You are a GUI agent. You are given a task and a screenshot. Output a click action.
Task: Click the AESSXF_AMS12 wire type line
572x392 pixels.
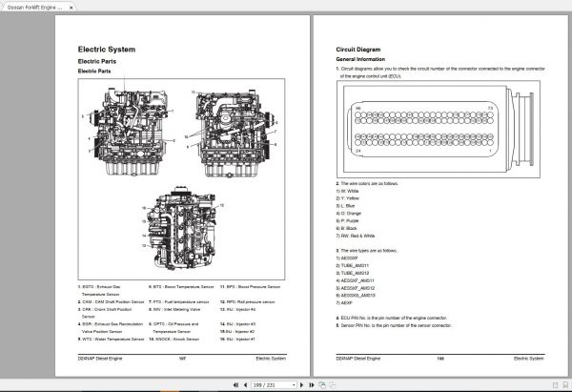(356, 288)
